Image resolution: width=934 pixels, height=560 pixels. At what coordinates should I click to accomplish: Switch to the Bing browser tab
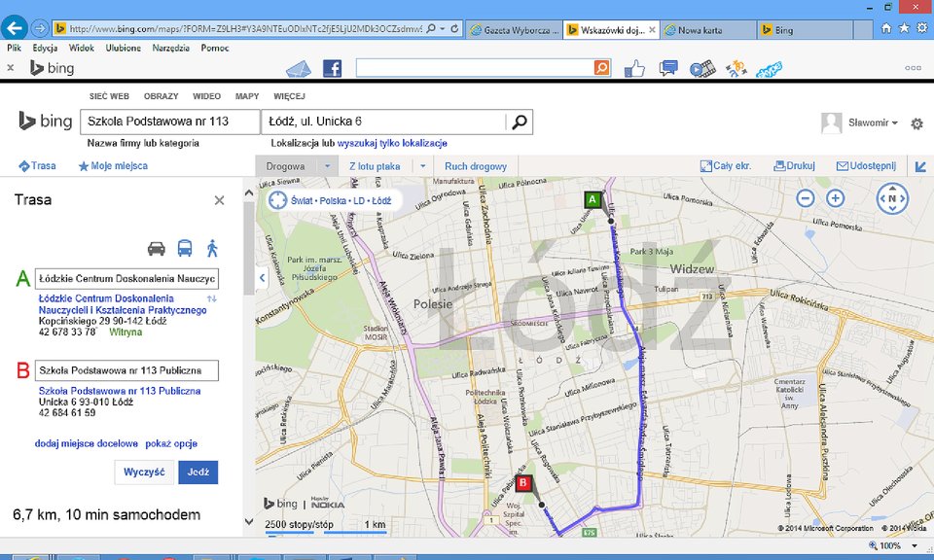806,30
